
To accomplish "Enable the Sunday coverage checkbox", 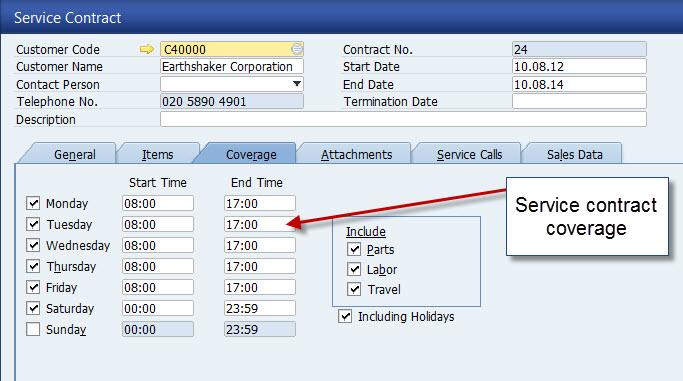I will [x=33, y=329].
